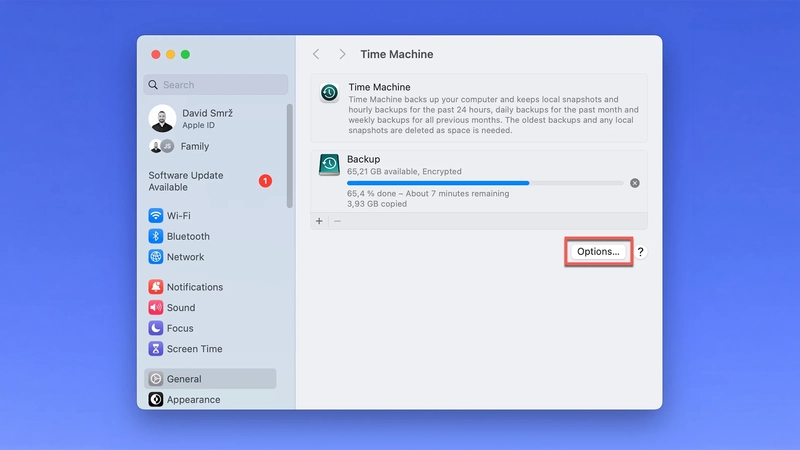Click the Time Machine clock icon
Screen dimensions: 800x450
click(329, 93)
